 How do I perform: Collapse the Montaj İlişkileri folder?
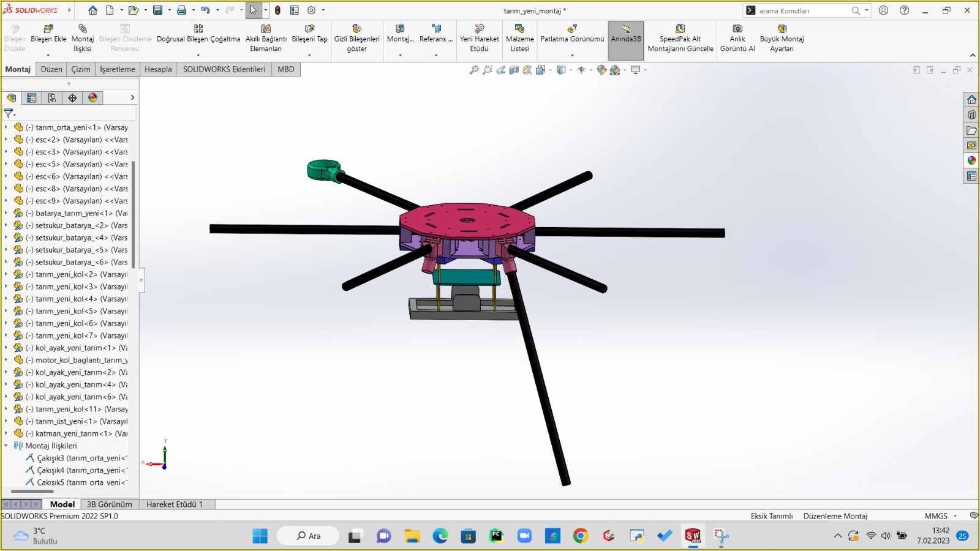(x=6, y=446)
